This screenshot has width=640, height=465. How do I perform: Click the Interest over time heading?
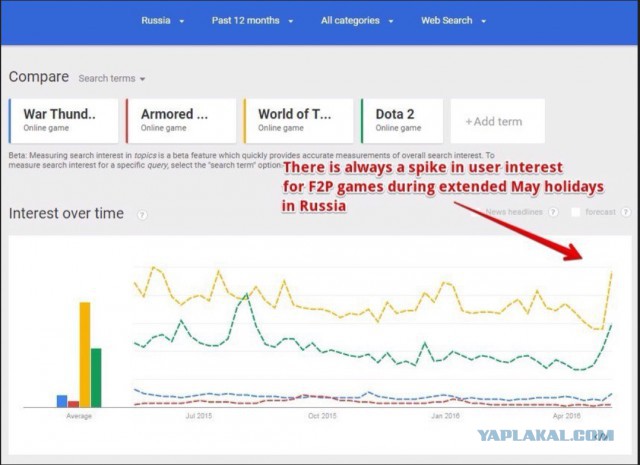click(66, 214)
